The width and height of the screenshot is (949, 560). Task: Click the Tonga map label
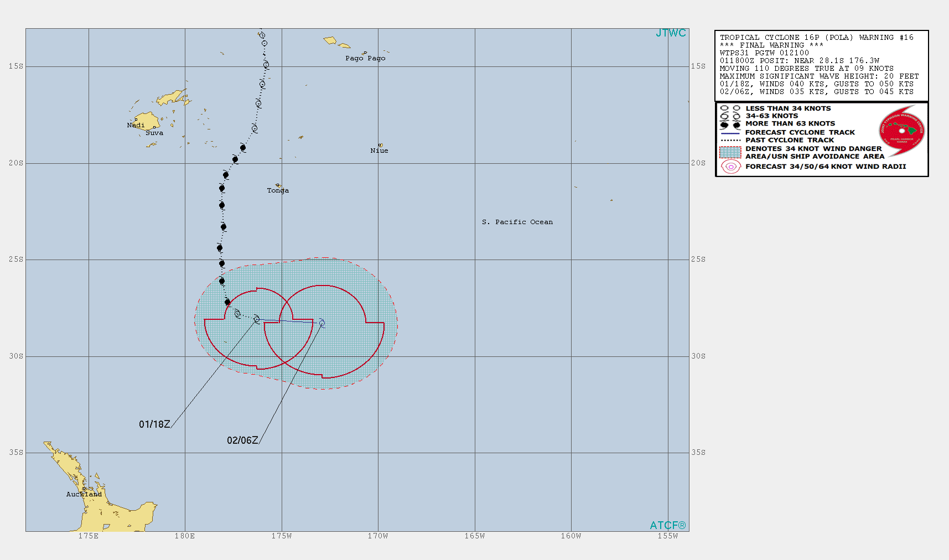(278, 190)
